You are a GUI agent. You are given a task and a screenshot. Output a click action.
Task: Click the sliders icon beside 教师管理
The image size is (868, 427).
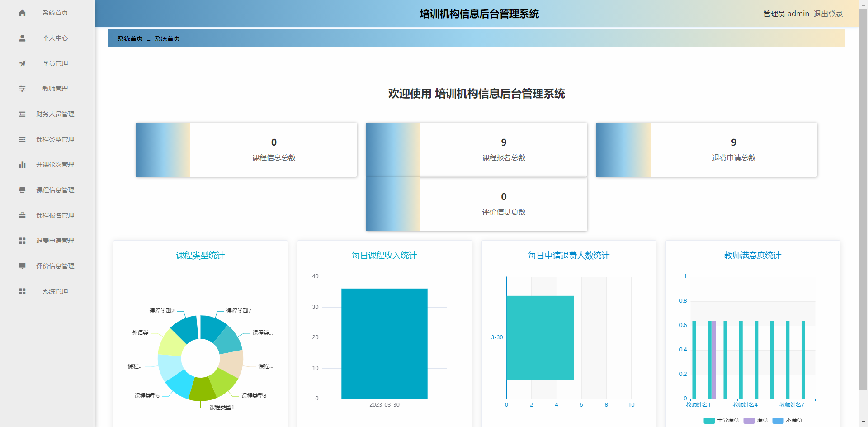coord(22,89)
